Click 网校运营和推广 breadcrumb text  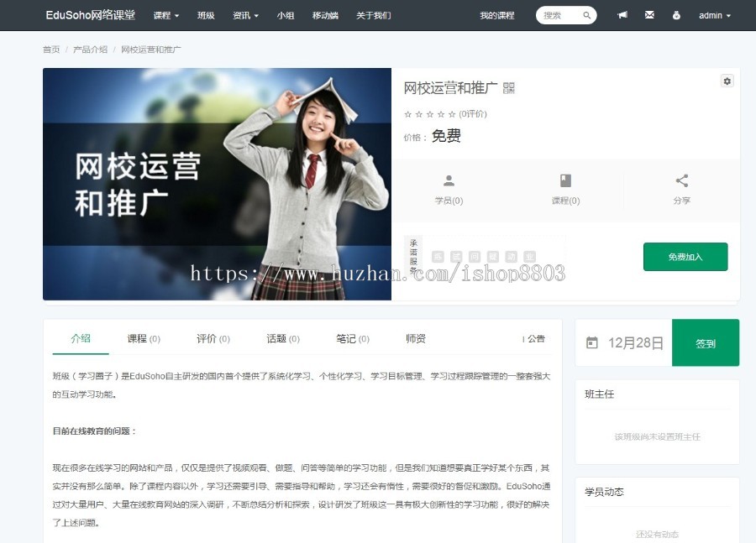(x=151, y=50)
